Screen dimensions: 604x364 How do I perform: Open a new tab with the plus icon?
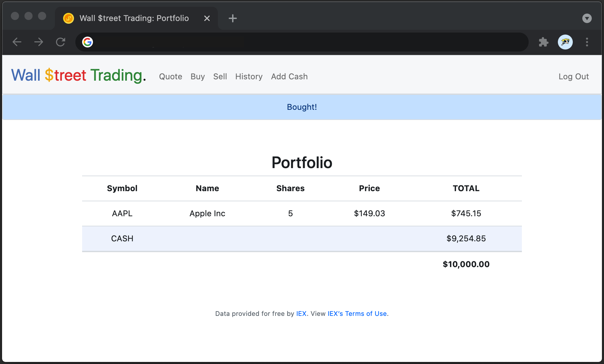(x=233, y=18)
